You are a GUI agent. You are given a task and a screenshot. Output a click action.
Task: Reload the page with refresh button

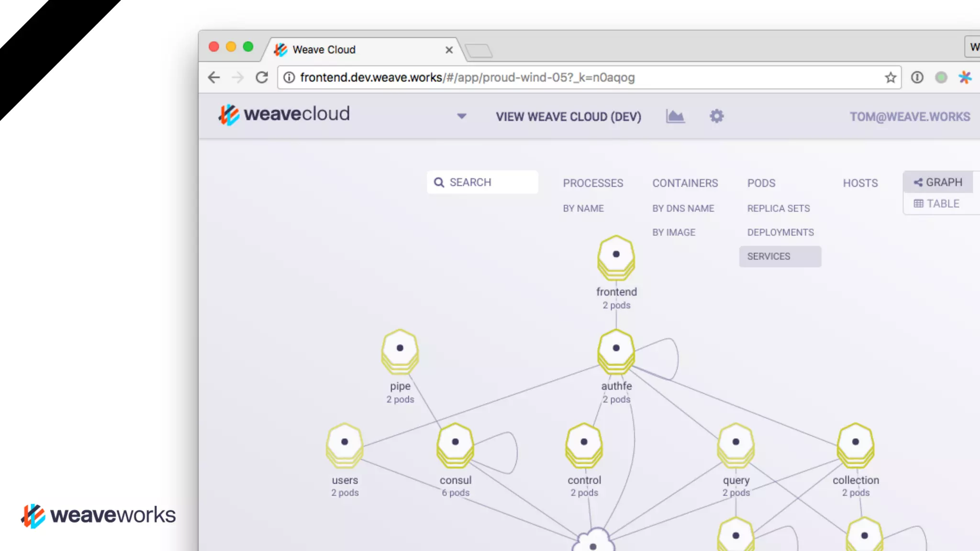click(x=262, y=77)
